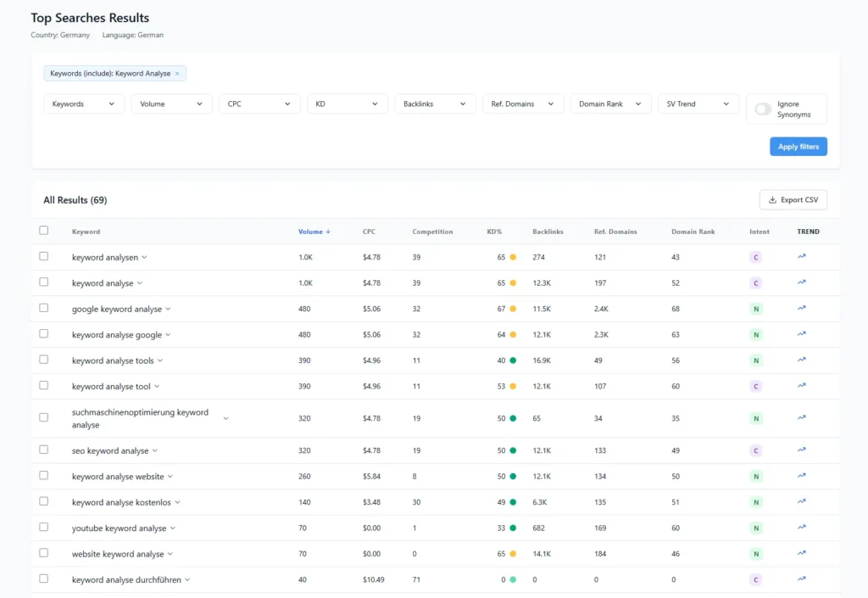The width and height of the screenshot is (868, 598).
Task: Click the Export CSV button
Action: click(x=793, y=199)
